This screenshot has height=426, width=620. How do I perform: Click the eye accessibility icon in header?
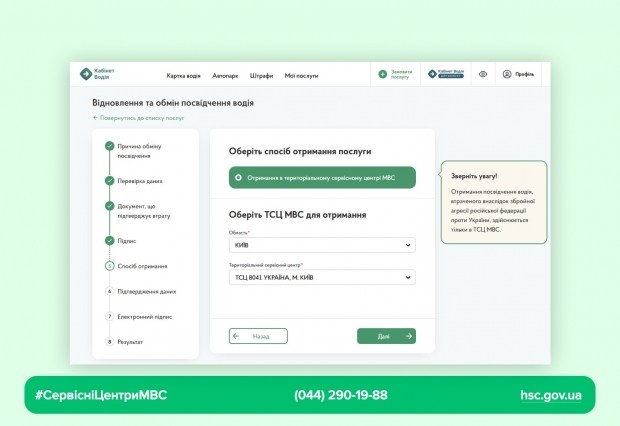coord(483,74)
